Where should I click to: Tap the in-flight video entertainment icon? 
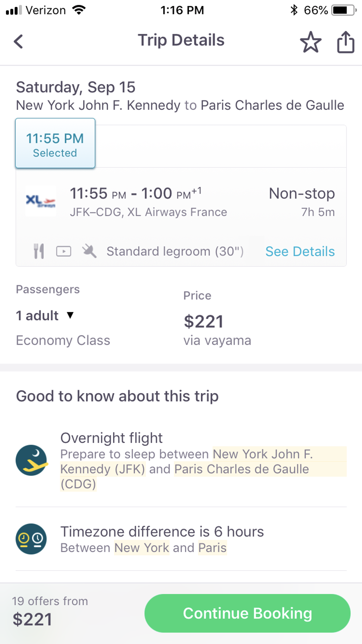64,251
